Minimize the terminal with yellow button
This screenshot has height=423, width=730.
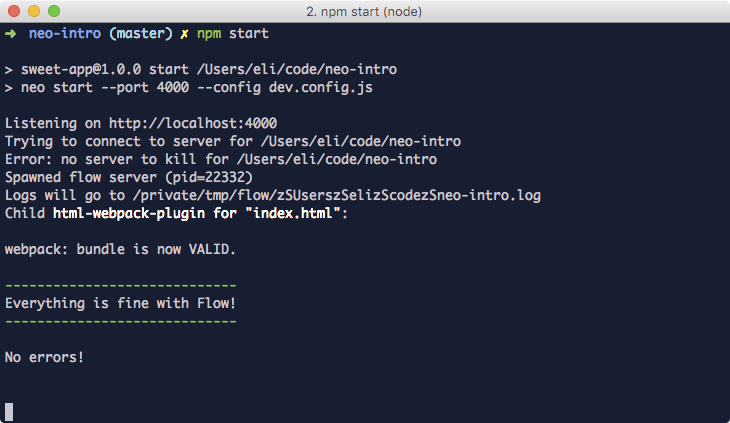tap(34, 11)
